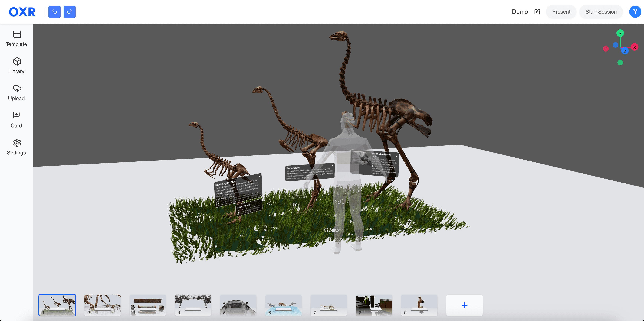Add a new scene with plus button
The width and height of the screenshot is (644, 321).
coord(464,305)
